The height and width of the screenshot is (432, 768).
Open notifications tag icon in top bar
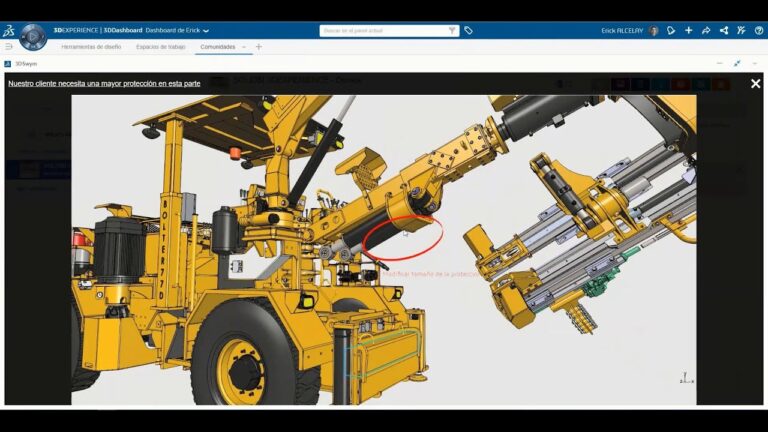pos(671,31)
